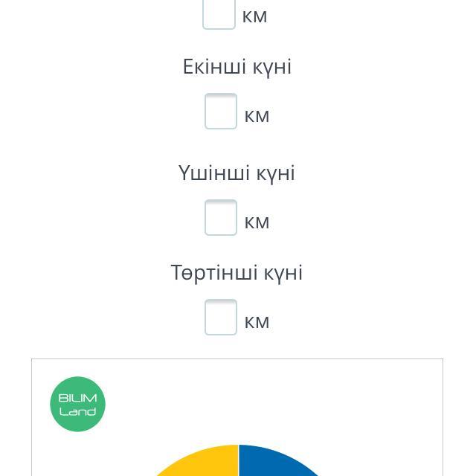Click the Төртінші күні heading
Screen dimensions: 476x476
pos(237,273)
